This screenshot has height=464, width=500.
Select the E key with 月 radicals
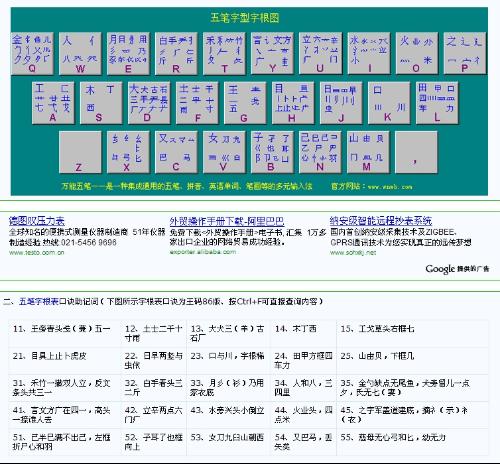pos(128,53)
